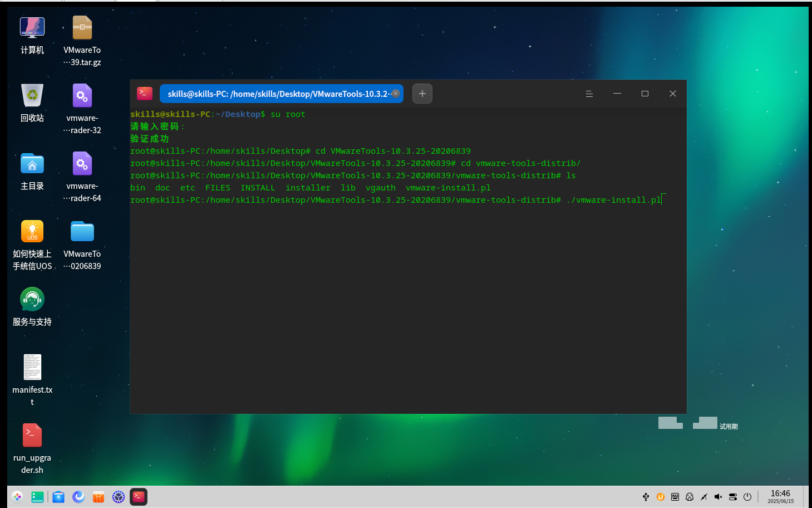Open the App Store dock icon
This screenshot has height=508, width=812.
98,496
